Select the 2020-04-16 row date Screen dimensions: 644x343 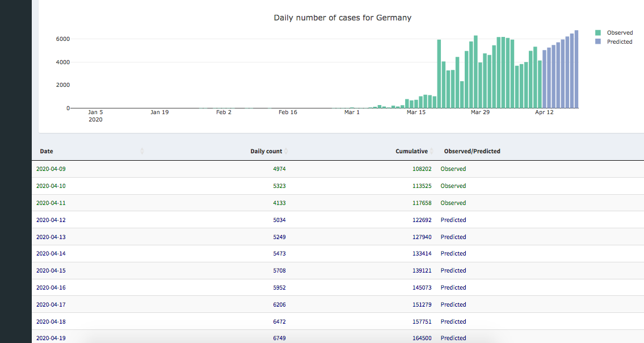pos(51,288)
